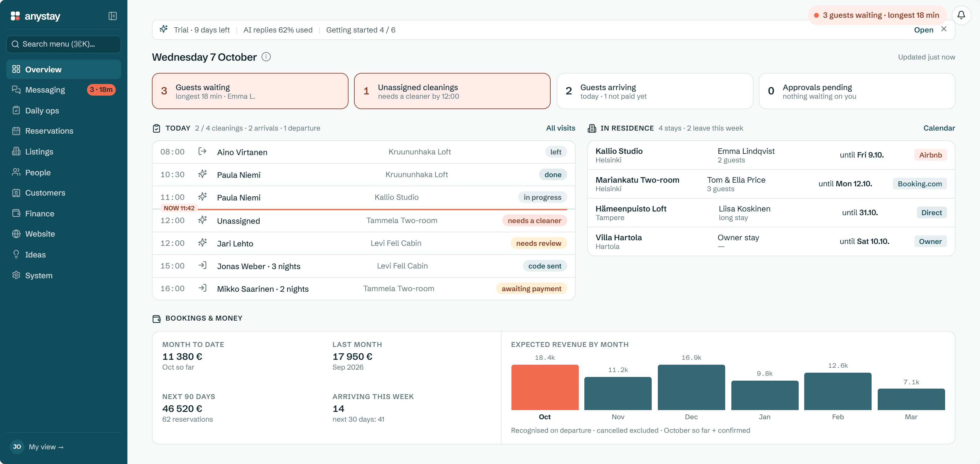The image size is (980, 464).
Task: Collapse the sidebar with the panel icon
Action: [x=113, y=16]
